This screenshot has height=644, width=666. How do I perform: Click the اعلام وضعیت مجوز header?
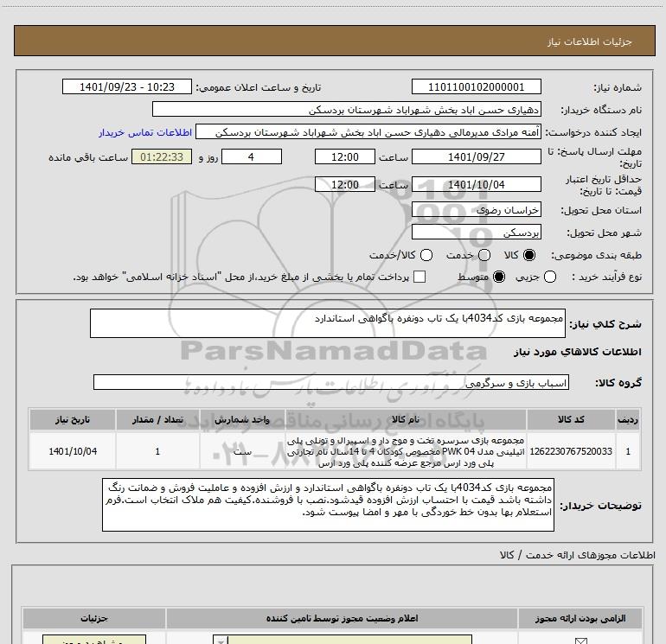[x=342, y=618]
